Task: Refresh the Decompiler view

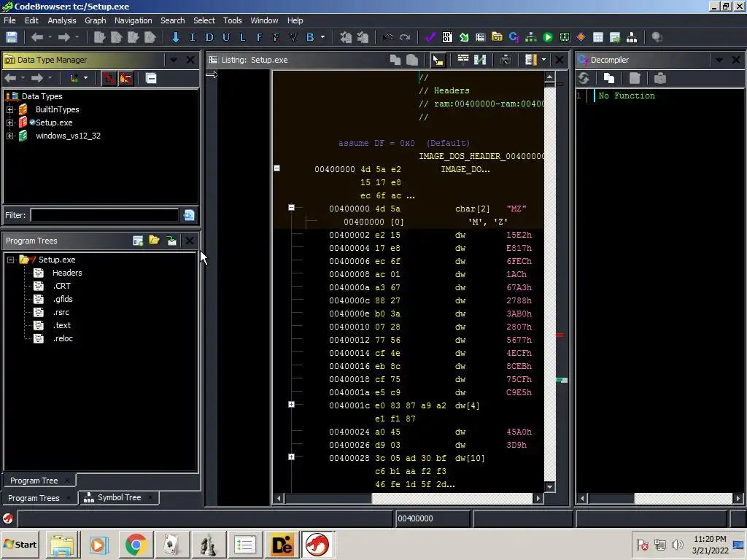Action: pos(584,78)
